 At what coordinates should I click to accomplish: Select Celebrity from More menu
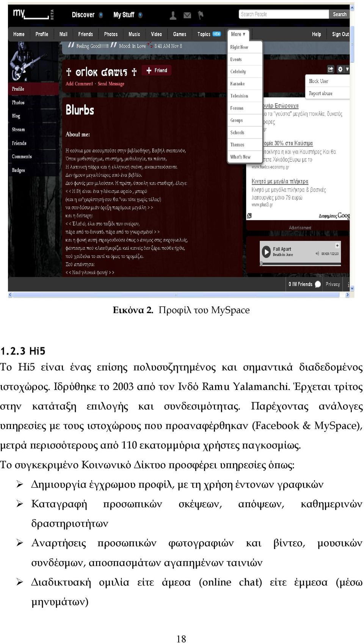coord(245,71)
